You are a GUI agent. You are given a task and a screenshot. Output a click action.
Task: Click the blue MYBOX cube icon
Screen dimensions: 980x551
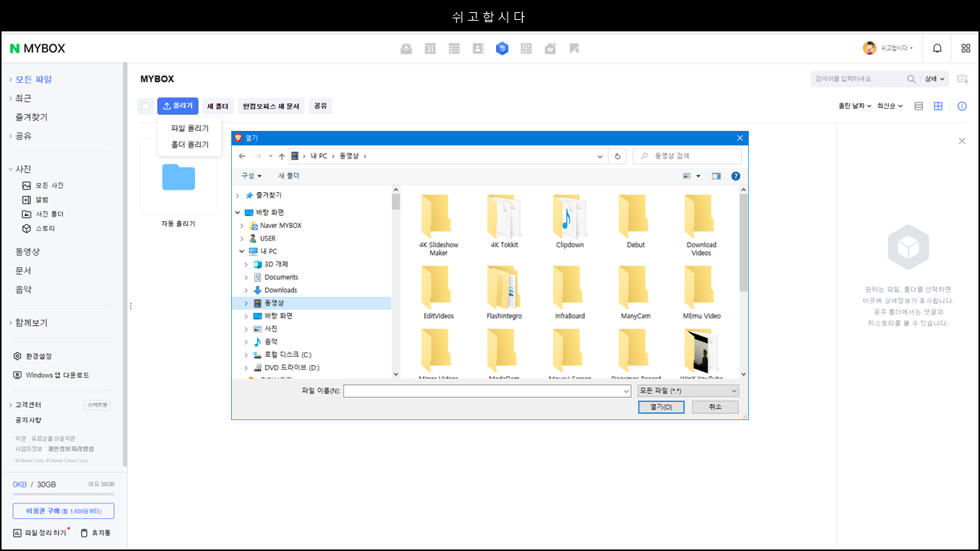502,48
